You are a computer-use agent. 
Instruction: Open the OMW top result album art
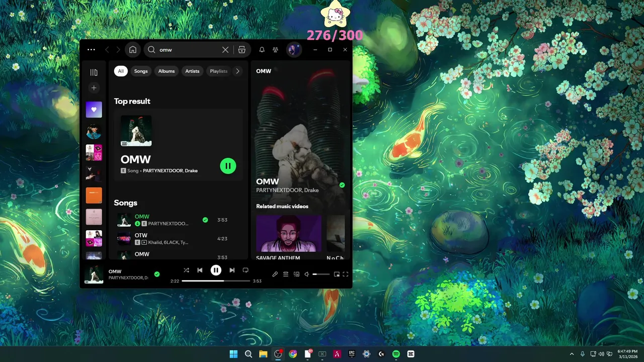(136, 131)
